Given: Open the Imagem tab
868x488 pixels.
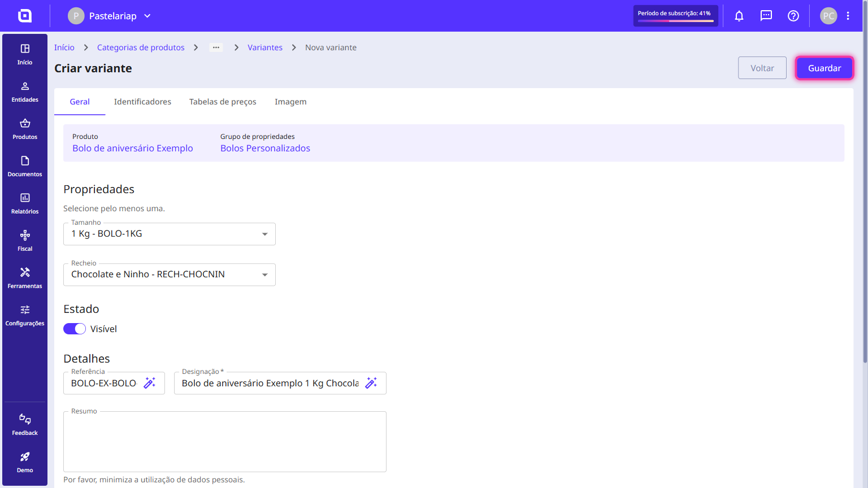Looking at the screenshot, I should (x=290, y=102).
